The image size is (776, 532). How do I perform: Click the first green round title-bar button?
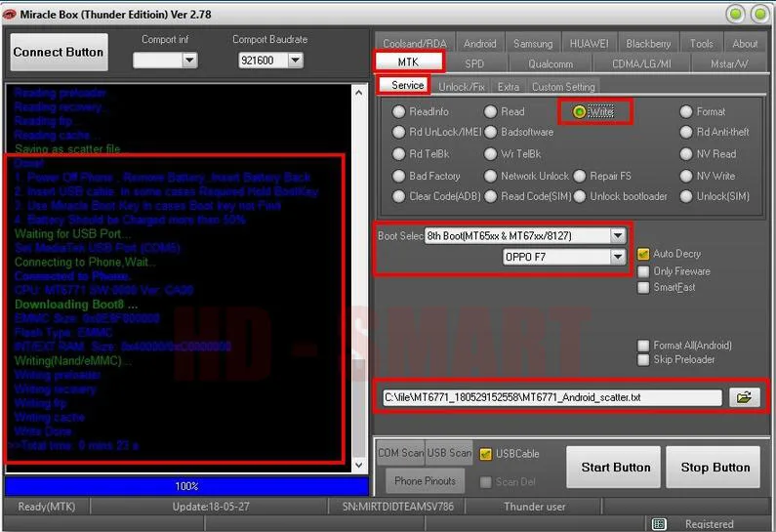(735, 14)
